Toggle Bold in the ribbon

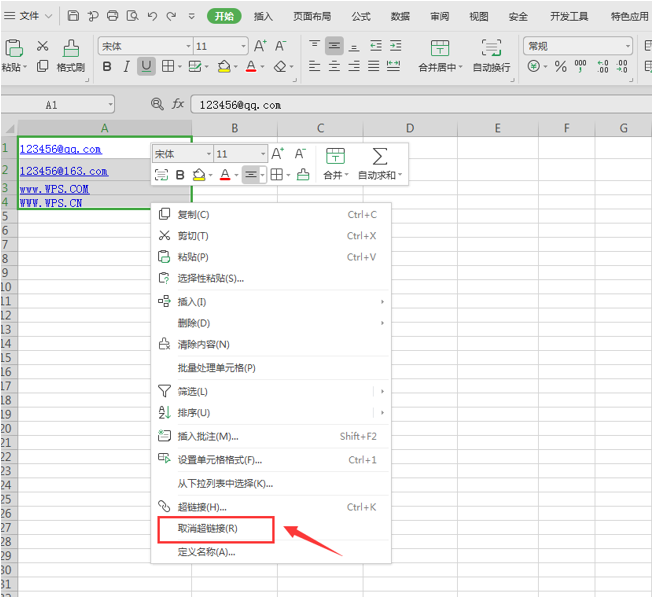[107, 67]
